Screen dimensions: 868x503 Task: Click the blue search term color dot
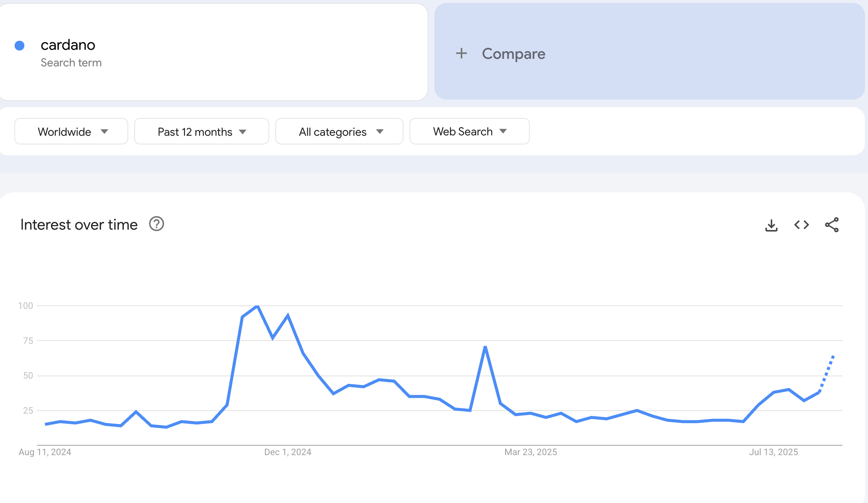pos(20,45)
